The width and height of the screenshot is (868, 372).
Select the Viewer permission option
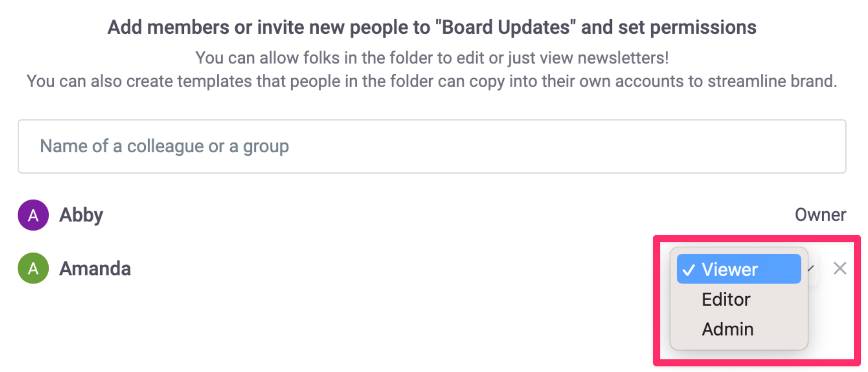coord(738,269)
